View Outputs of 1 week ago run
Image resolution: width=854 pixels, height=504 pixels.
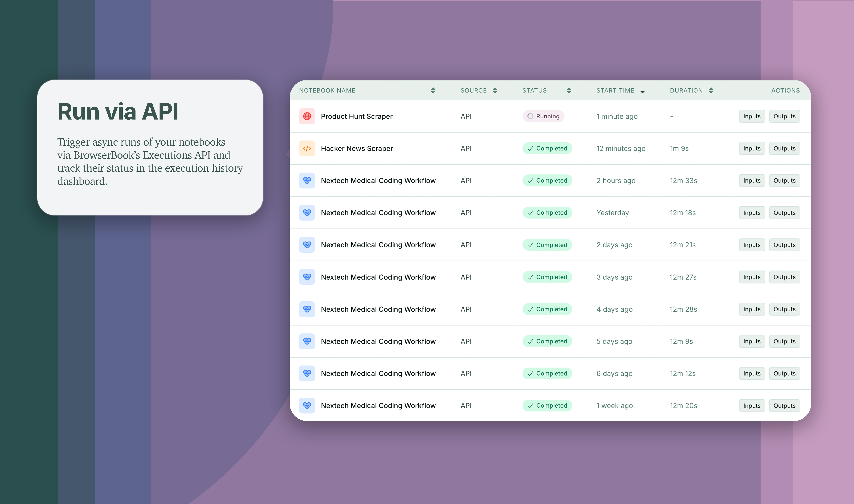[784, 405]
